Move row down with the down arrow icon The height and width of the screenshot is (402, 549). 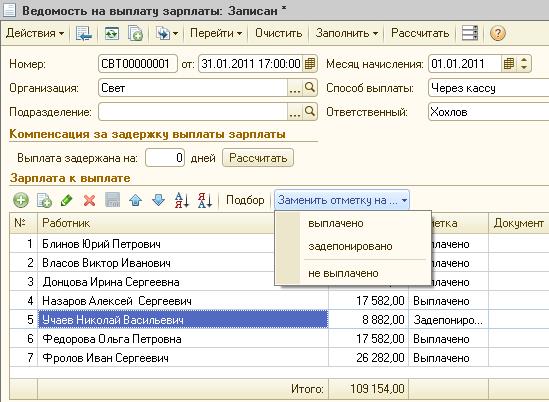coord(159,200)
